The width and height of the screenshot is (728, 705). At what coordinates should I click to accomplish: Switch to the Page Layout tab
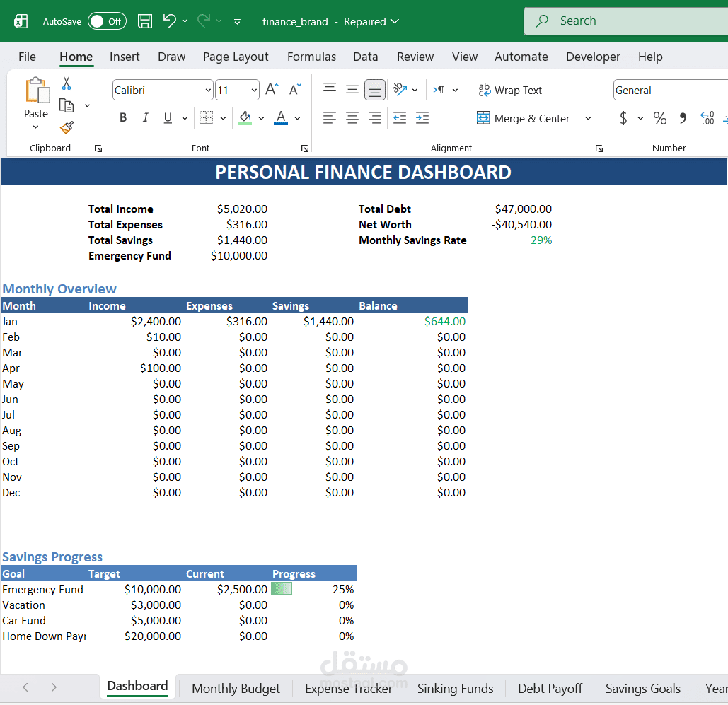[236, 57]
